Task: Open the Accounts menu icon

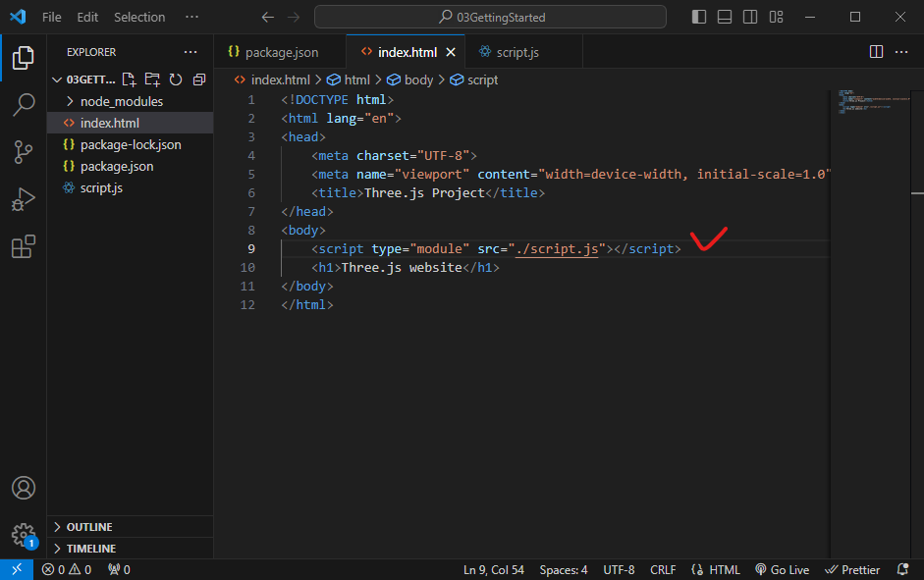Action: pyautogui.click(x=23, y=488)
